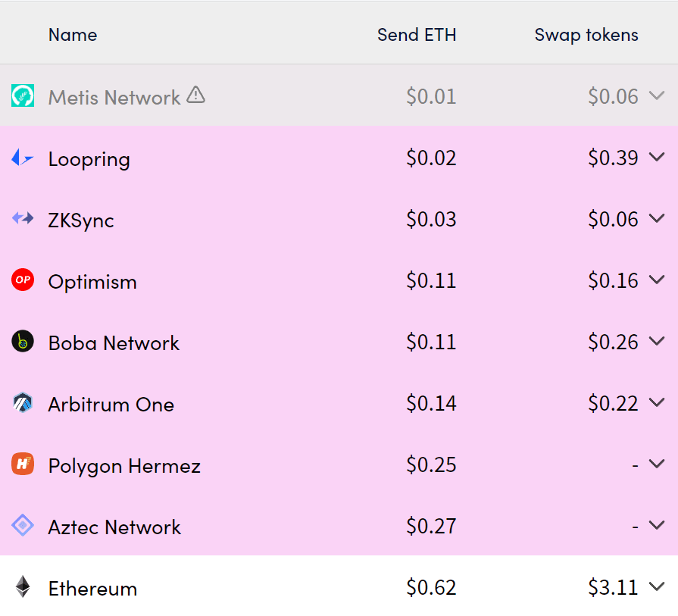Image resolution: width=678 pixels, height=616 pixels.
Task: Expand the Ethereum row chevron
Action: (x=657, y=586)
